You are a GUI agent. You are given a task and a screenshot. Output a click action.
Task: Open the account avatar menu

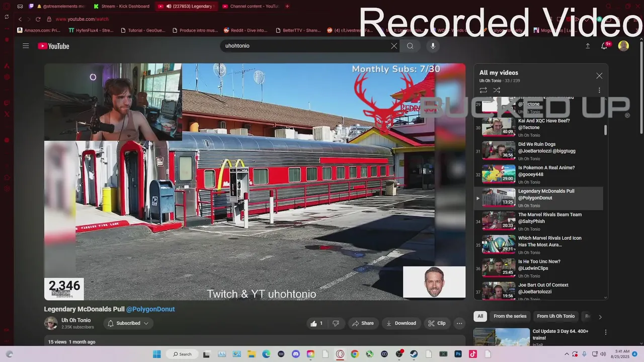[623, 46]
